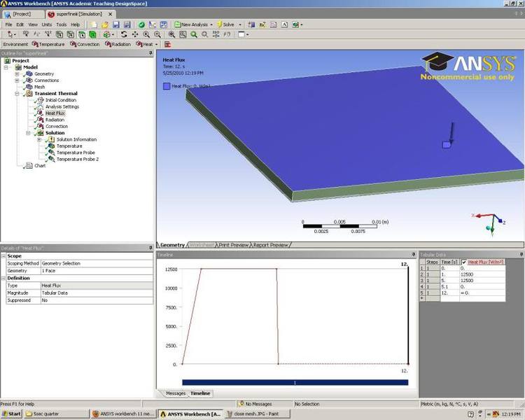This screenshot has height=420, width=525.
Task: Select the Zoom magnifier tool
Action: click(x=146, y=34)
